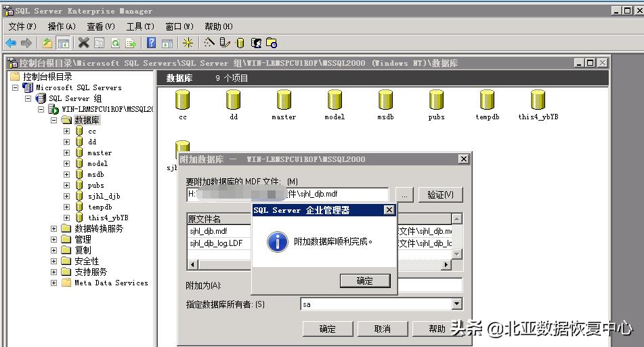Select the tempdb database icon in right pane
This screenshot has height=347, width=644.
[487, 100]
